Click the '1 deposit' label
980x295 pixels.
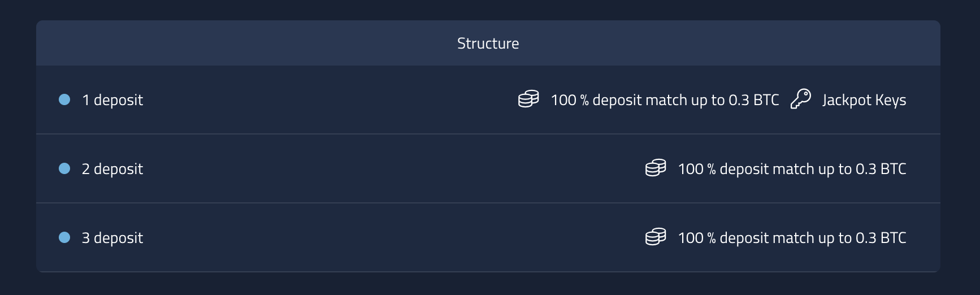(112, 100)
